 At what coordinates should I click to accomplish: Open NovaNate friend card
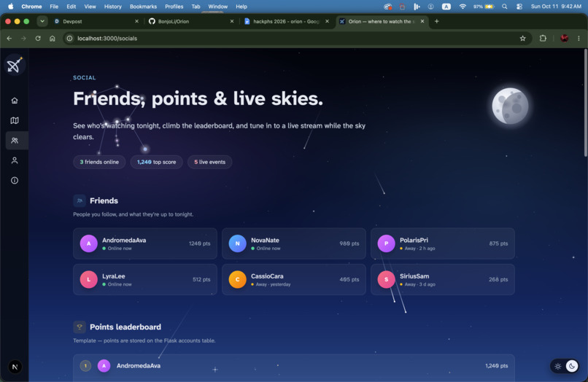(x=293, y=243)
